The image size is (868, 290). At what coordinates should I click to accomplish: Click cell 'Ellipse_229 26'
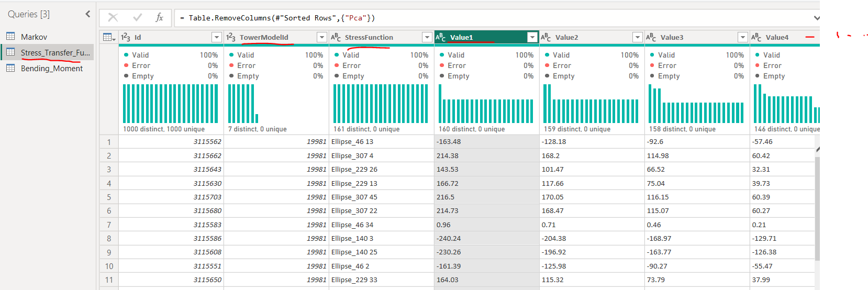382,170
